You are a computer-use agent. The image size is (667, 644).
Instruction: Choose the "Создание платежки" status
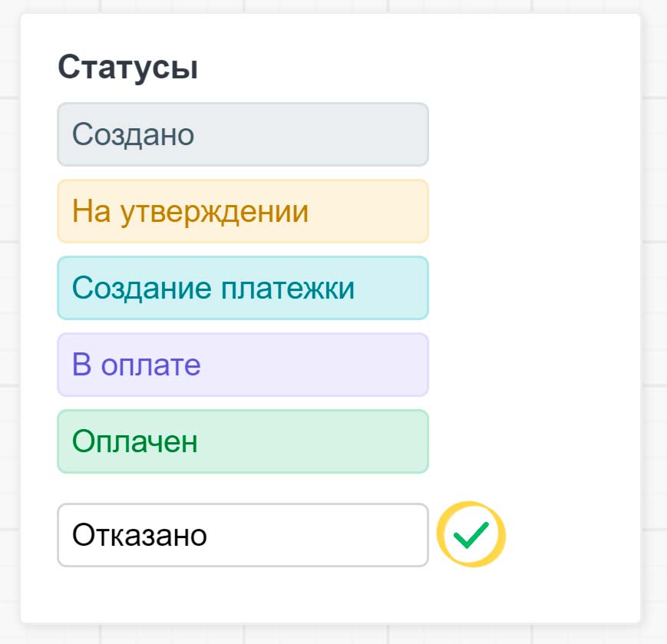point(243,288)
